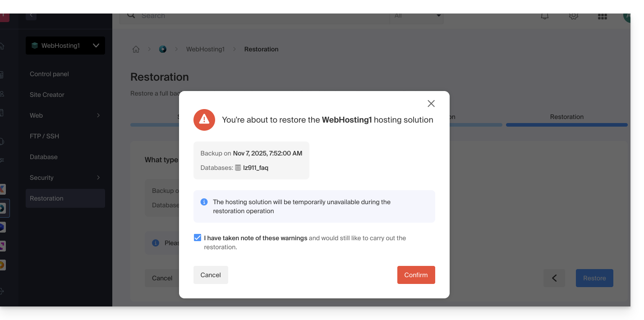Image resolution: width=644 pixels, height=320 pixels.
Task: Open the settings gear icon
Action: tap(574, 16)
